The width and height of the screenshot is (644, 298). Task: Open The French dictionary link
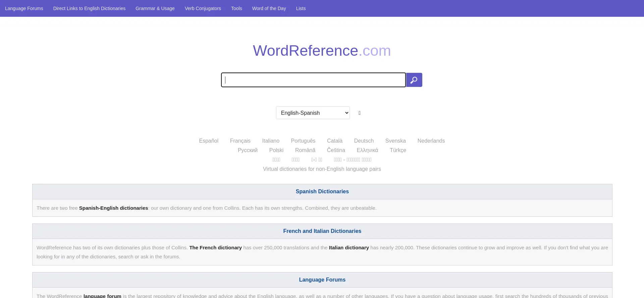pos(215,248)
